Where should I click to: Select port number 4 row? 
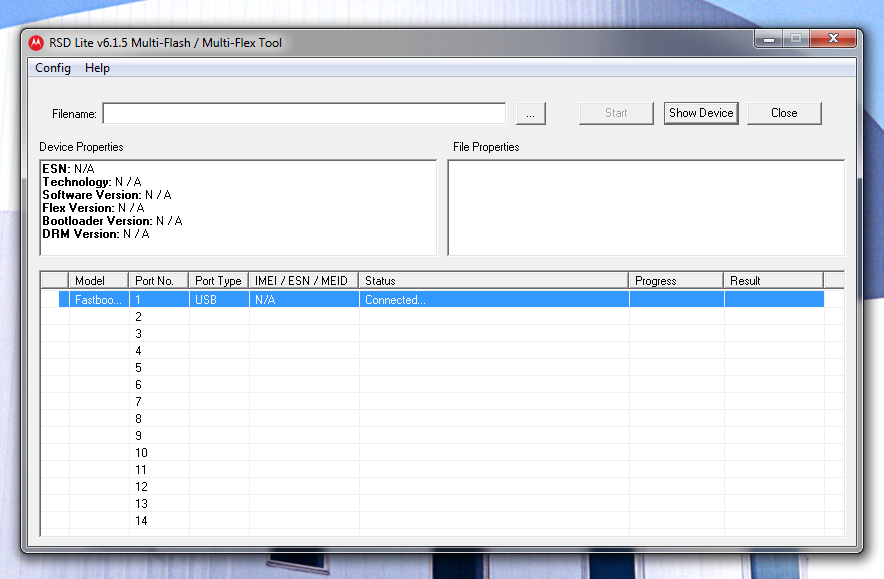tap(441, 351)
